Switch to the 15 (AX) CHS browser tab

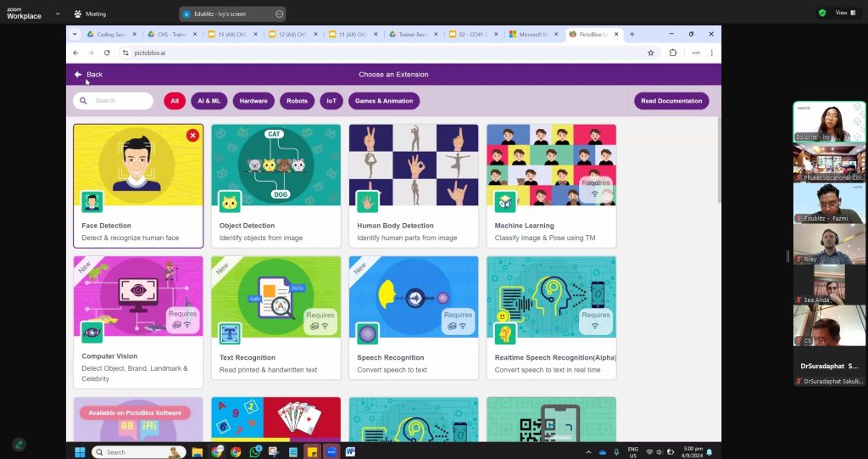click(x=232, y=35)
